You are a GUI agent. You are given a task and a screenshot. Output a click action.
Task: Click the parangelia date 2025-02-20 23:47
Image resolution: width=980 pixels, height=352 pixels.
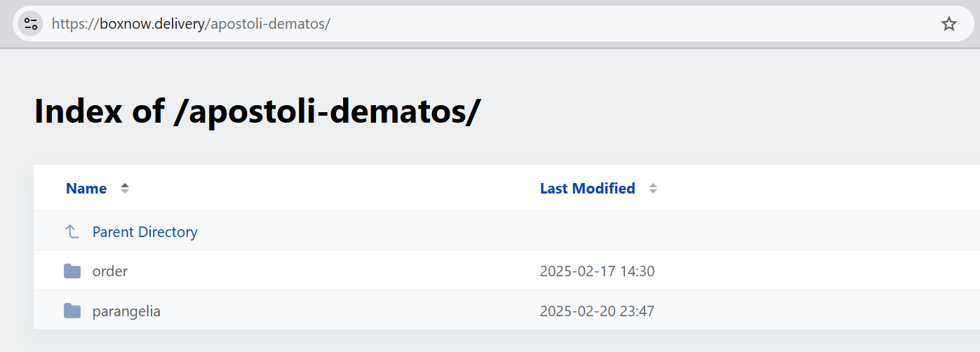coord(597,311)
